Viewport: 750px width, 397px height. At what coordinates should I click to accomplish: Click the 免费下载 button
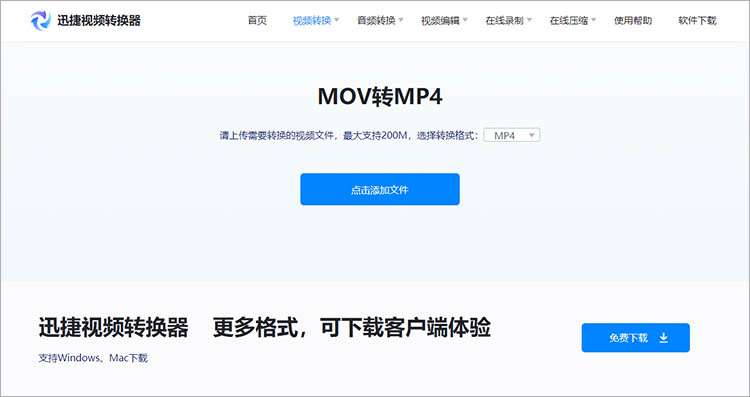point(636,338)
